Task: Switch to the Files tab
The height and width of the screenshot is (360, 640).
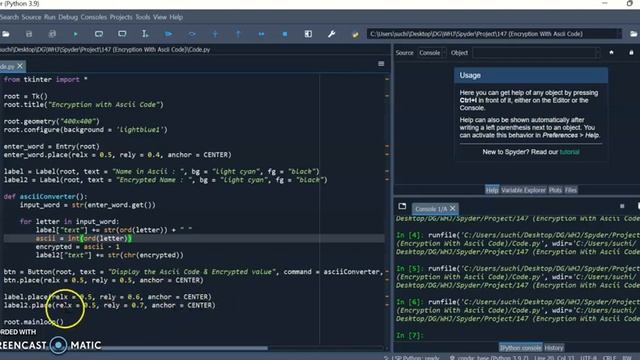Action: pyautogui.click(x=571, y=190)
